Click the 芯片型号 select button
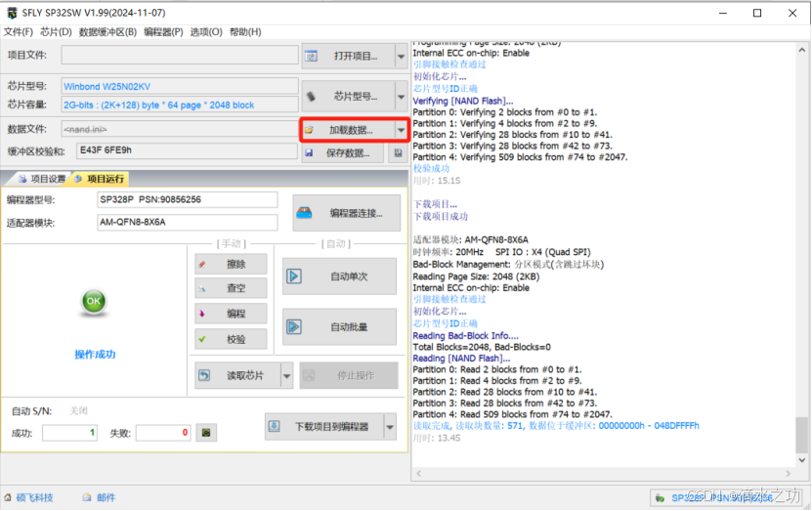The width and height of the screenshot is (812, 511). click(348, 97)
